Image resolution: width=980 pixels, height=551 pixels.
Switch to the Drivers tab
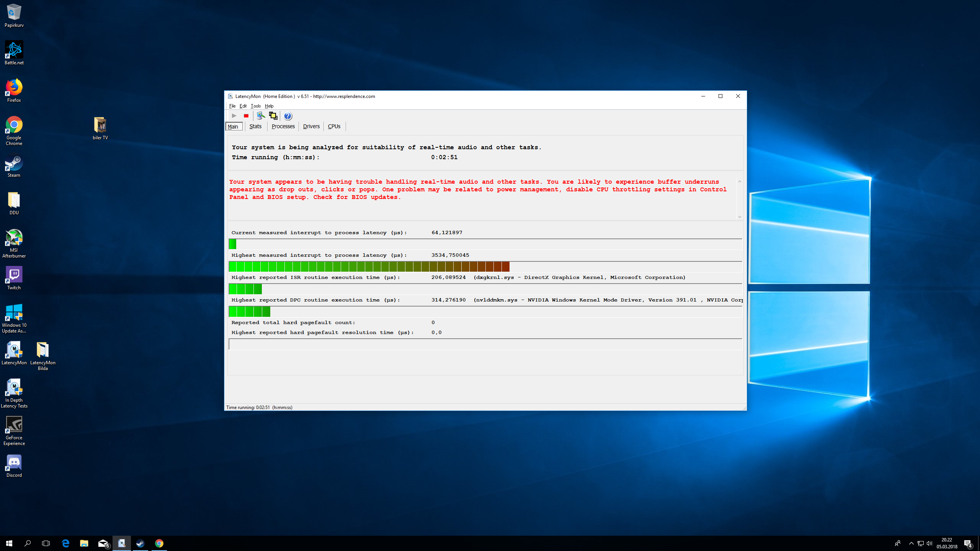[311, 126]
